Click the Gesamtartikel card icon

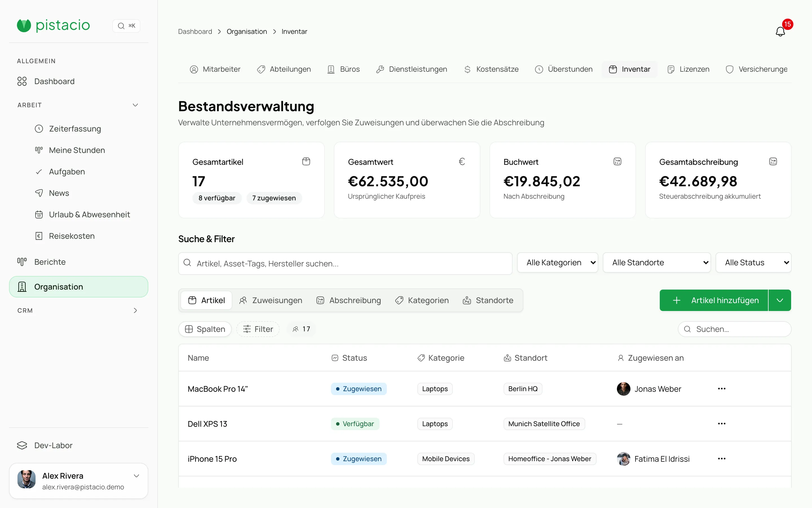pyautogui.click(x=306, y=162)
